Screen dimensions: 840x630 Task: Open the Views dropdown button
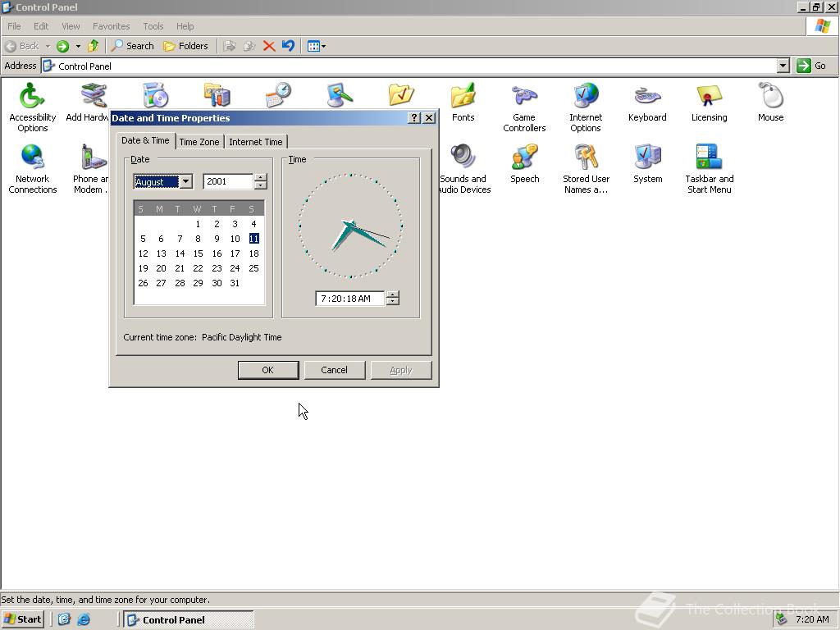(317, 46)
